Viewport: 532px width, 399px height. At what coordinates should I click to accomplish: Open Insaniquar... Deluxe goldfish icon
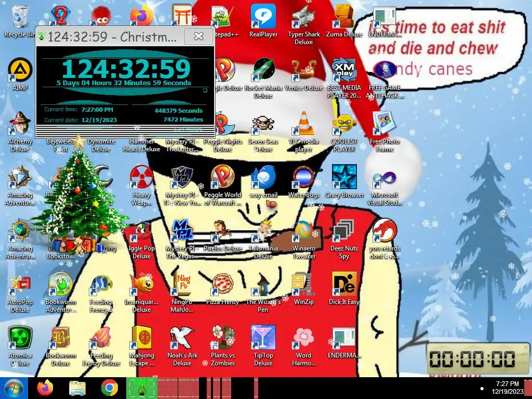(141, 292)
